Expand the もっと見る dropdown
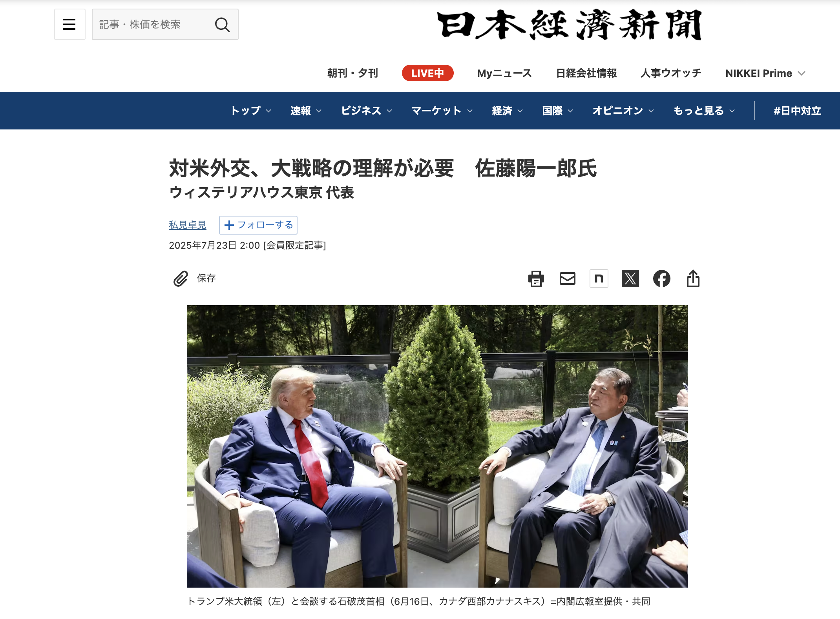 coord(704,111)
